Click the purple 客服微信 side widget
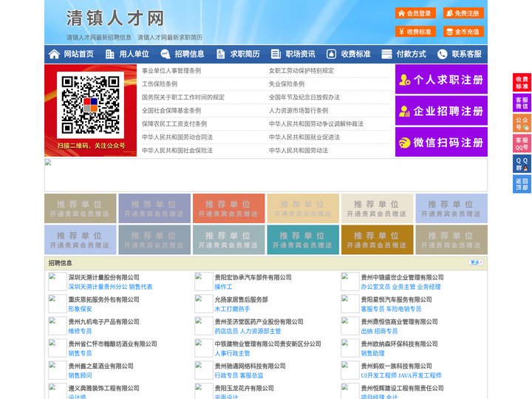Image resolution: width=532 pixels, height=399 pixels. [522, 103]
